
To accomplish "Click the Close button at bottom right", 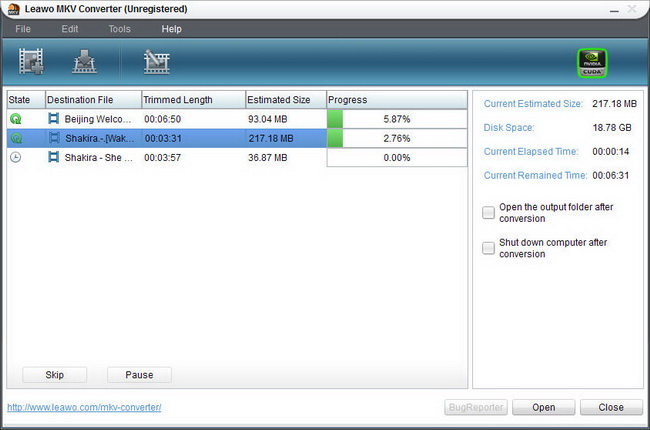I will (611, 407).
